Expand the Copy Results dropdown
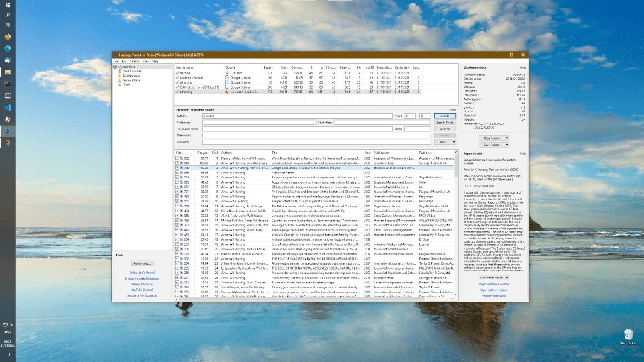This screenshot has height=362, width=644. (492, 138)
